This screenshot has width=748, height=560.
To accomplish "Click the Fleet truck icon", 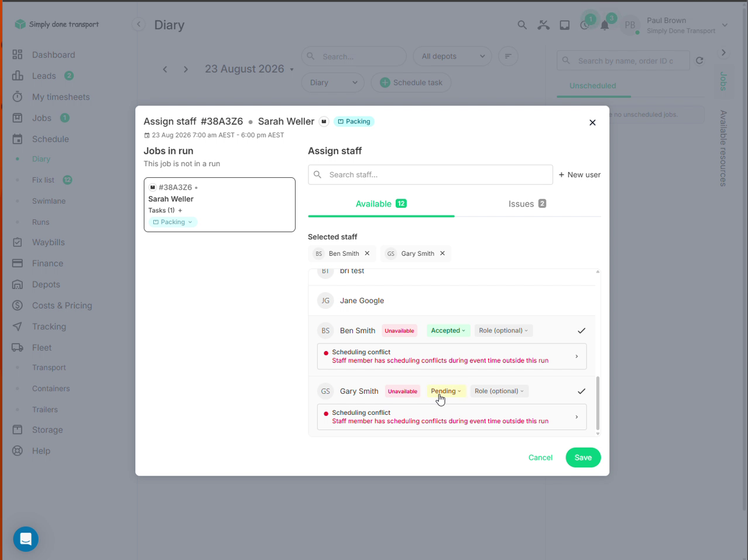I will [x=18, y=348].
